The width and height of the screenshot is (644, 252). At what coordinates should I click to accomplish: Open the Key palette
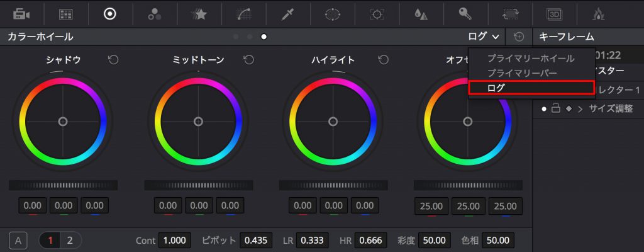(x=465, y=14)
